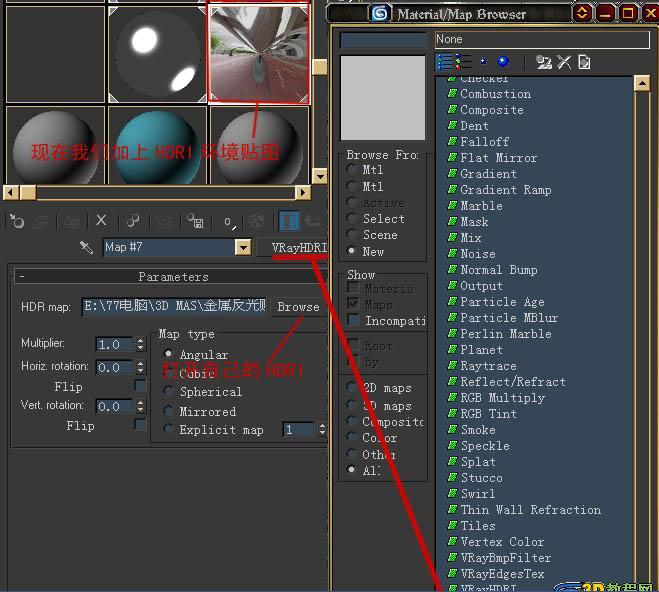
Task: Click the Browse button for HDR map
Action: pos(298,307)
